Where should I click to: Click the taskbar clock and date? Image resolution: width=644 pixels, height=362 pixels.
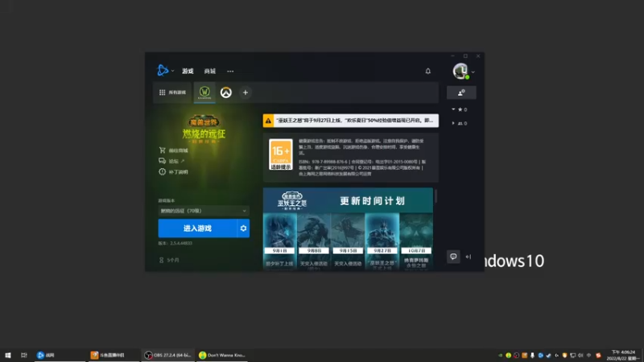tap(623, 356)
